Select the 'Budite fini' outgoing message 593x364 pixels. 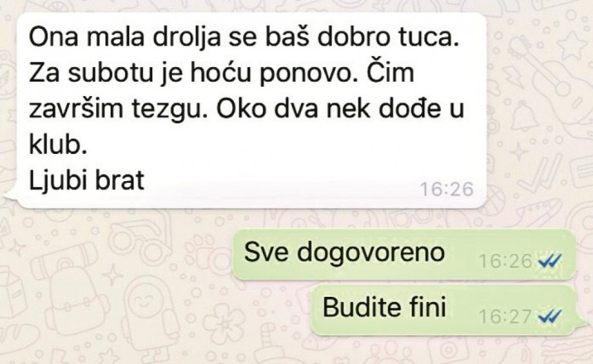click(447, 310)
